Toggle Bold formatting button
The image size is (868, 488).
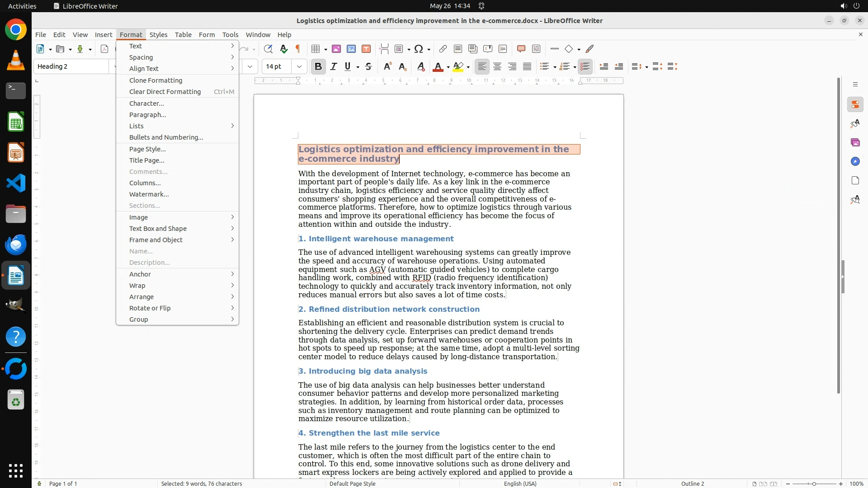tap(318, 67)
